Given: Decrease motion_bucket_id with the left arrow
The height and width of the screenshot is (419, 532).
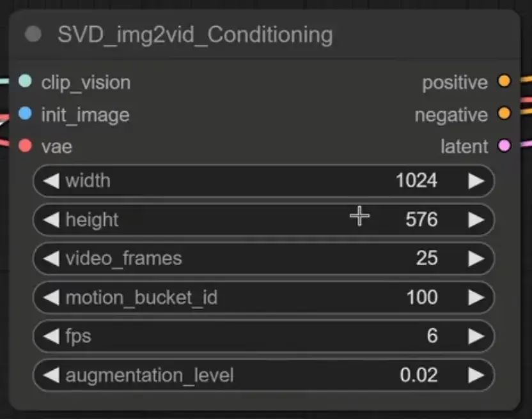Looking at the screenshot, I should click(51, 298).
